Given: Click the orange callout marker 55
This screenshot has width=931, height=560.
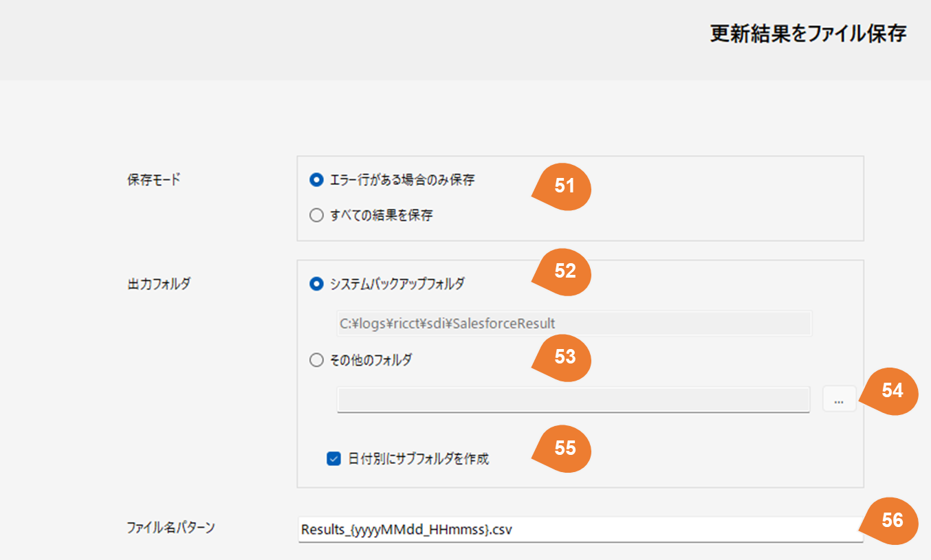Looking at the screenshot, I should 564,448.
